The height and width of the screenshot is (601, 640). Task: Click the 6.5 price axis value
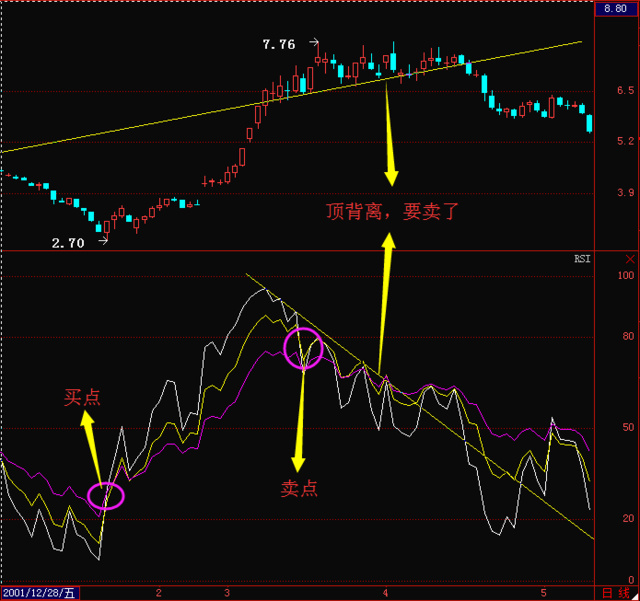626,90
